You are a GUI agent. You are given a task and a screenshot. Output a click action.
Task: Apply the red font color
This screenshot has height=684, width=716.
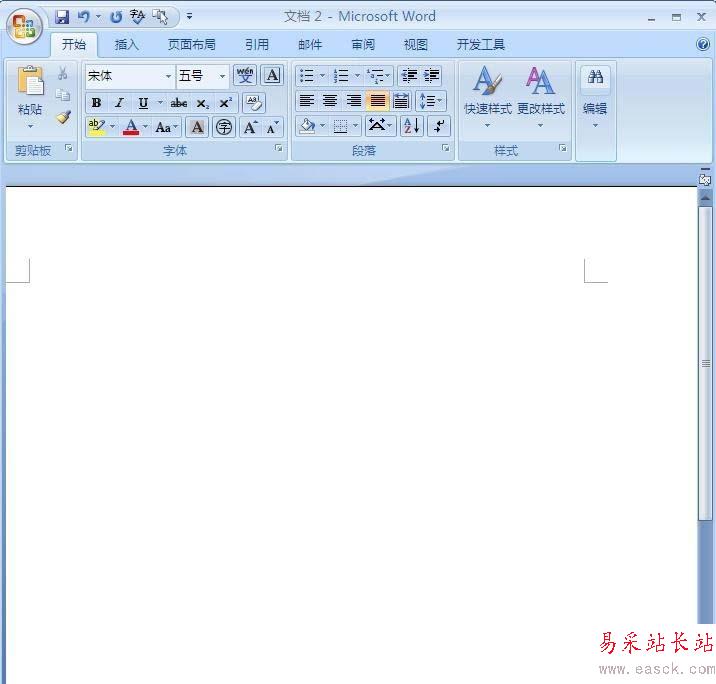131,127
